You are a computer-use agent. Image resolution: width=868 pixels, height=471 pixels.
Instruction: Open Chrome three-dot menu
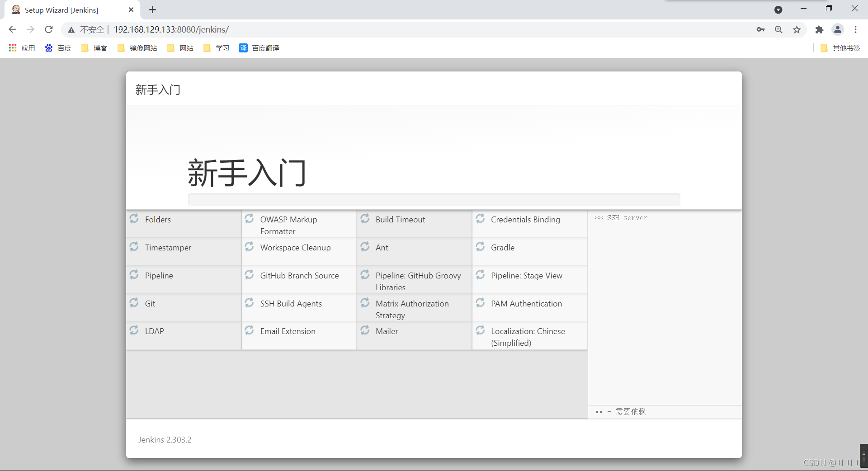click(855, 29)
